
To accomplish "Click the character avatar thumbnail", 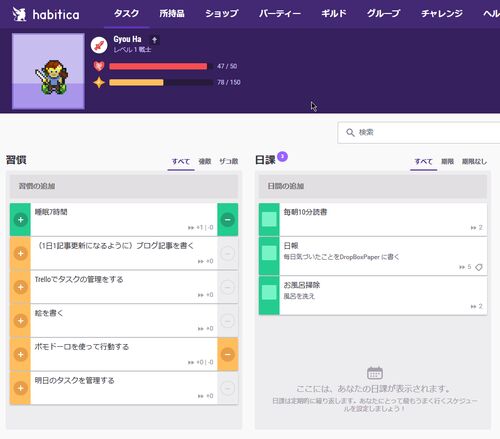I will coord(48,71).
